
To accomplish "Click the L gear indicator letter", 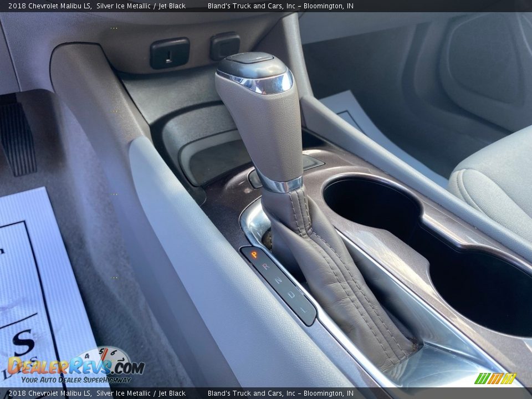I will click(303, 308).
